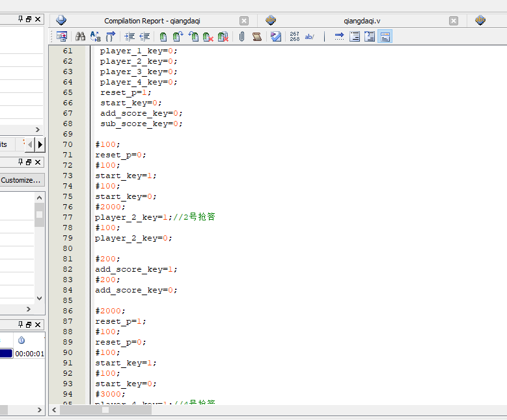Float the bottom left timer panel
This screenshot has width=507, height=420.
pos(29,324)
